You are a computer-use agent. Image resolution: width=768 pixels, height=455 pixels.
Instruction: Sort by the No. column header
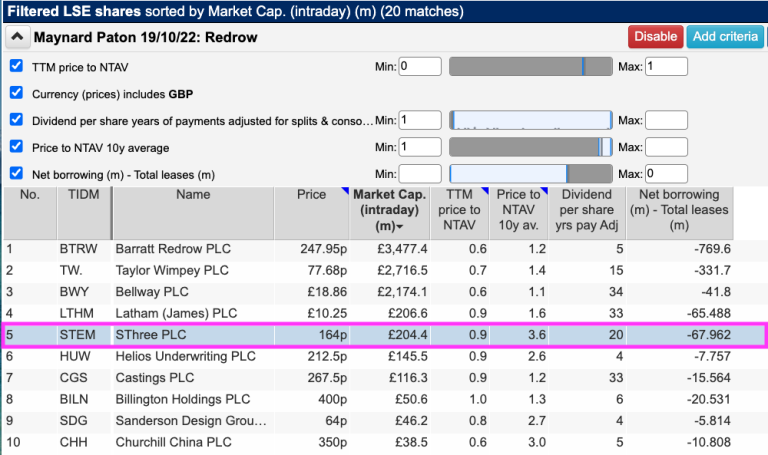(x=30, y=213)
